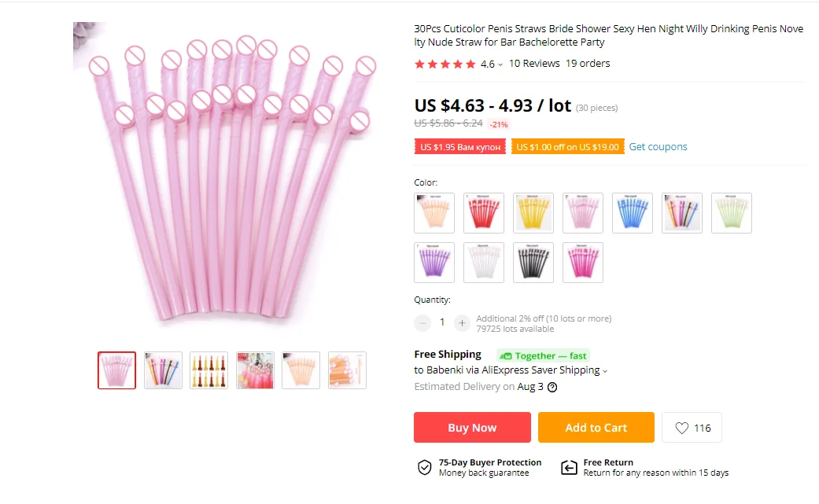Screen dimensions: 819x504
Task: Show the gold straws thumbnail image
Action: (208, 370)
